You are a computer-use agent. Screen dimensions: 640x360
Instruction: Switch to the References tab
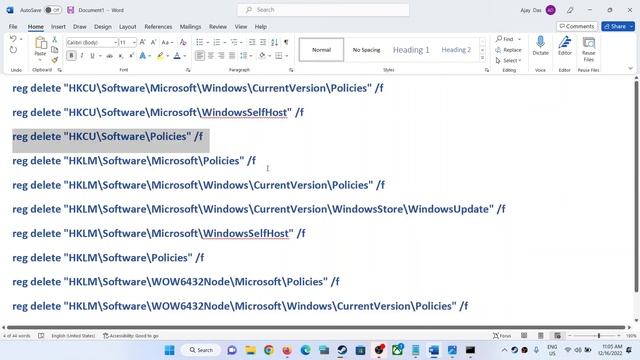point(158,27)
